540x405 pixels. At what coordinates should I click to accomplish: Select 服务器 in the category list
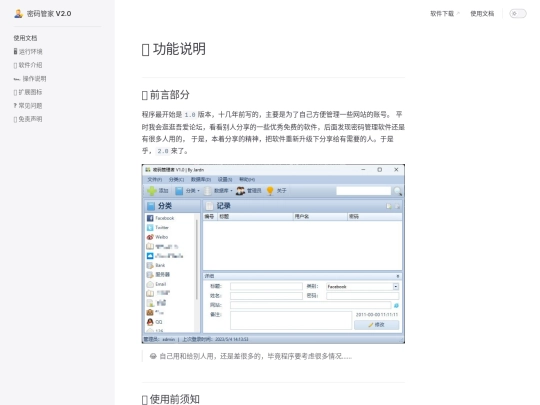[158, 274]
